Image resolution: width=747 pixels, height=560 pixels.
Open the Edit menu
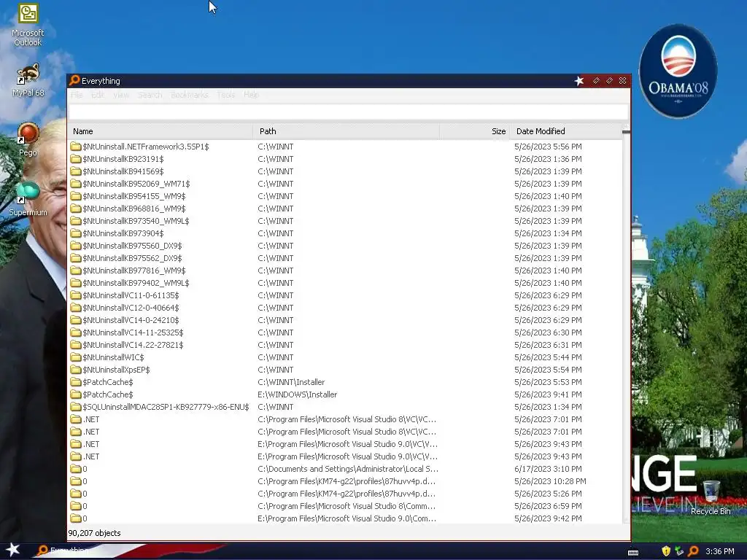click(x=98, y=95)
